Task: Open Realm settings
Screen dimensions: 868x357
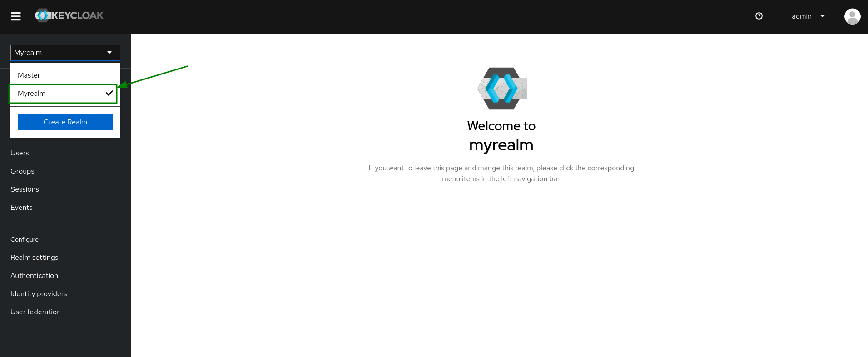Action: tap(35, 258)
